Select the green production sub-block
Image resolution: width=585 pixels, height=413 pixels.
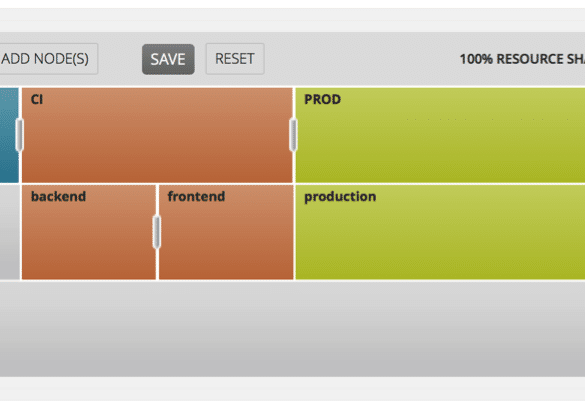pyautogui.click(x=440, y=232)
